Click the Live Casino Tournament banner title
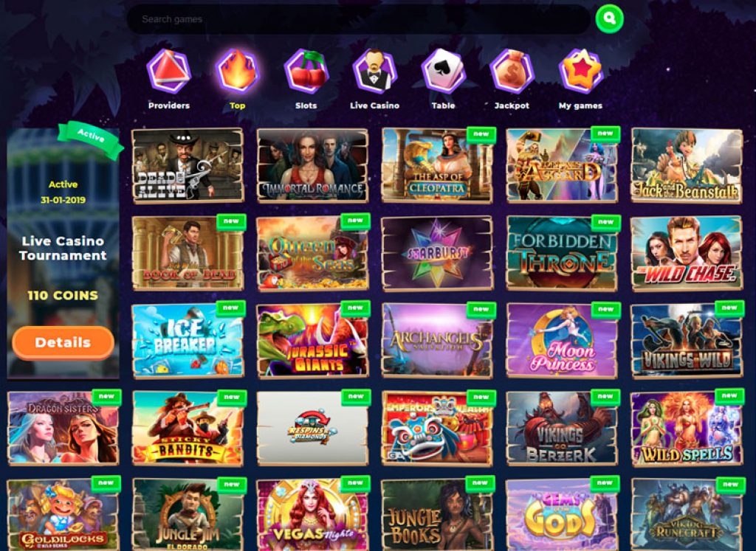Viewport: 756px width, 551px height. 63,249
